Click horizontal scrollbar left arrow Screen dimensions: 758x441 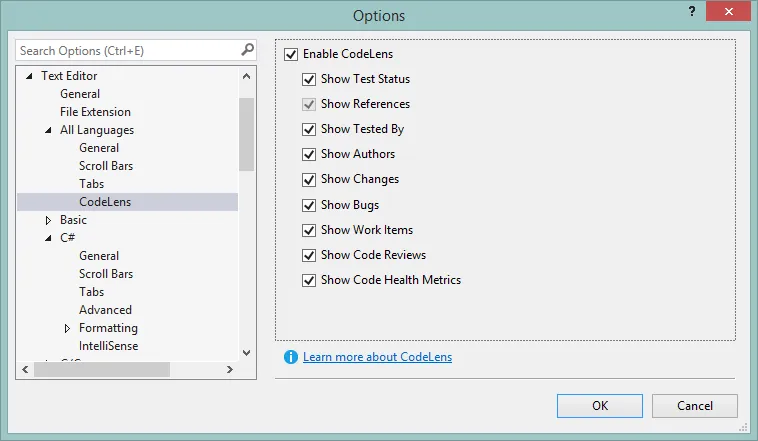tap(25, 369)
